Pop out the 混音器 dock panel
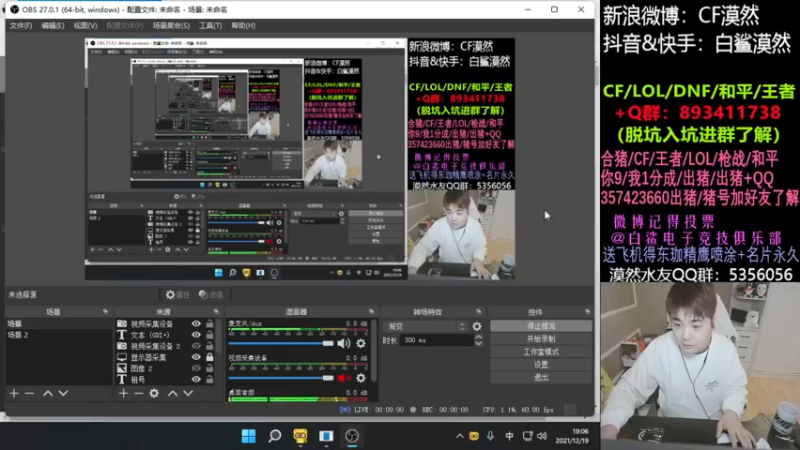800x450 pixels. (371, 311)
